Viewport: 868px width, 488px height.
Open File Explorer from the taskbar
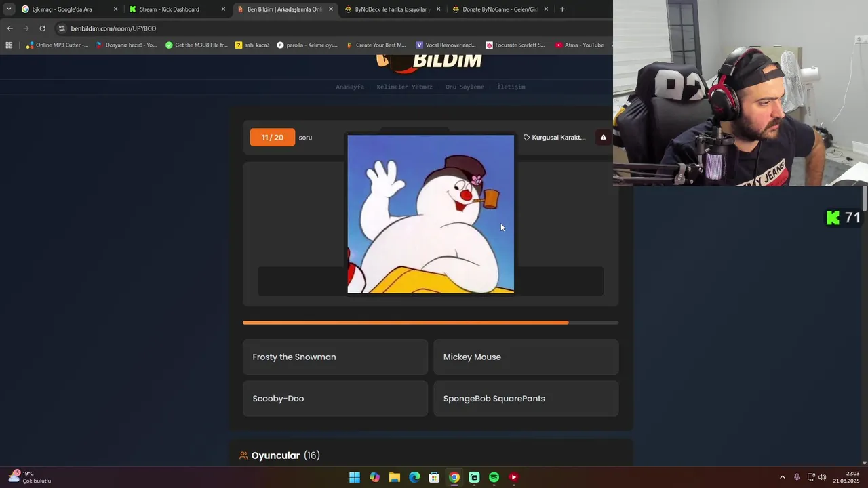pyautogui.click(x=395, y=477)
